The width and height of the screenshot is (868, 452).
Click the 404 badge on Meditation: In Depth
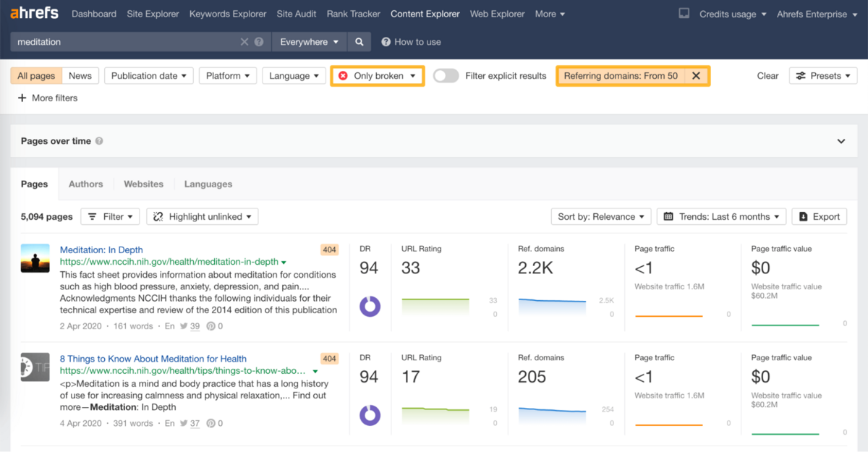[330, 250]
